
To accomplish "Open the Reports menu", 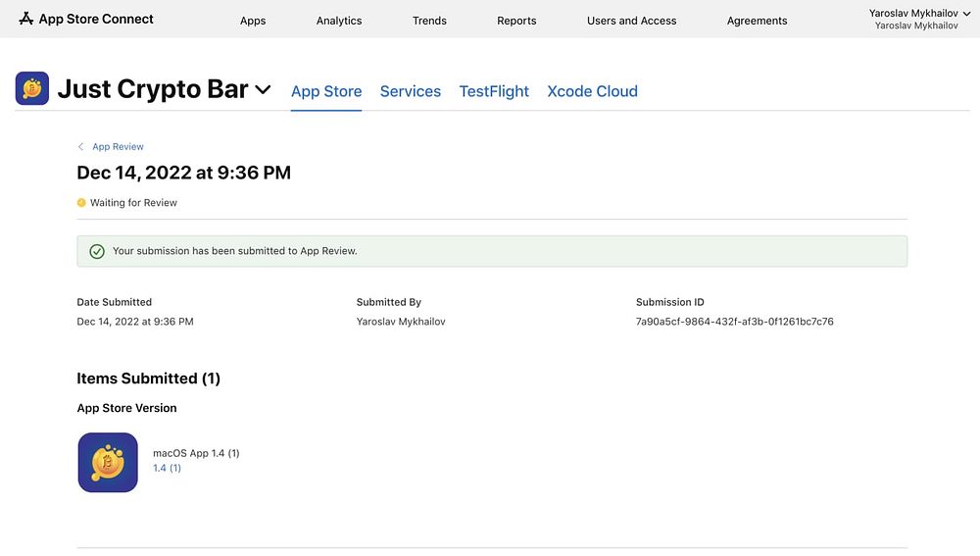I will coord(516,21).
